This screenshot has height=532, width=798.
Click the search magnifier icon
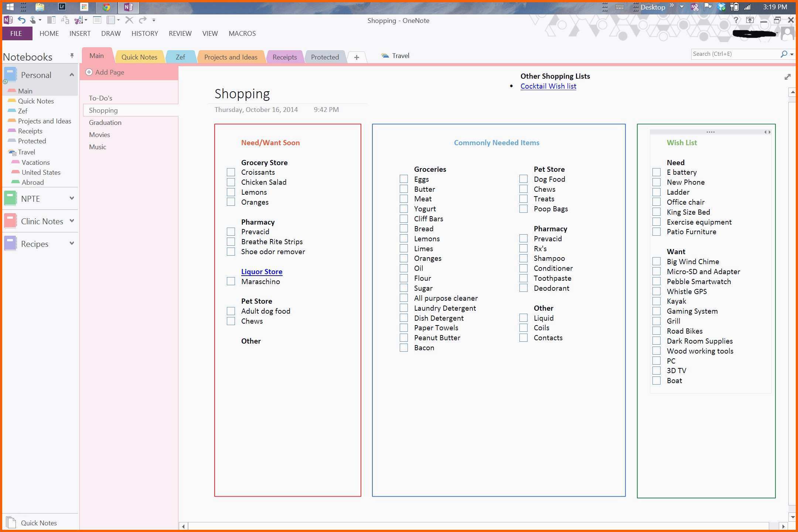784,54
